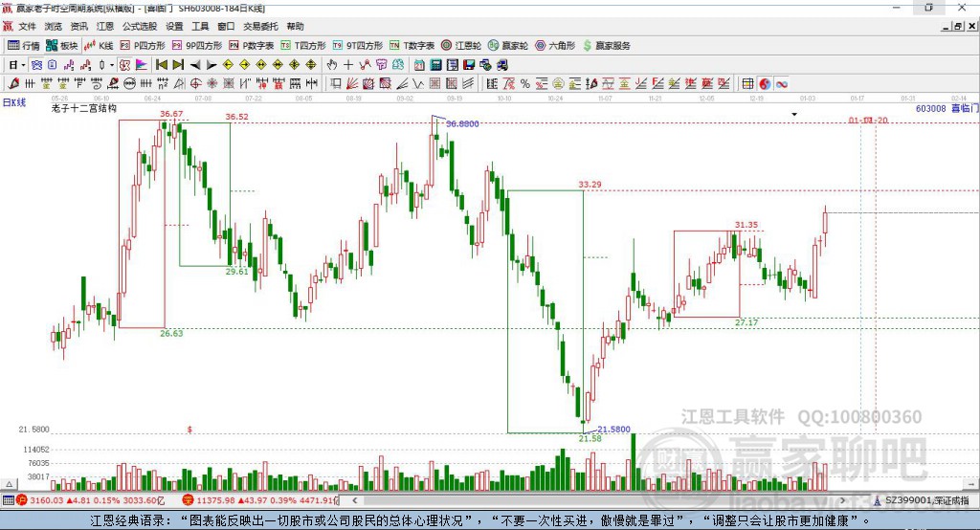Select the percent % retracement tool
Screen dimensions: 980x530
pos(525,84)
